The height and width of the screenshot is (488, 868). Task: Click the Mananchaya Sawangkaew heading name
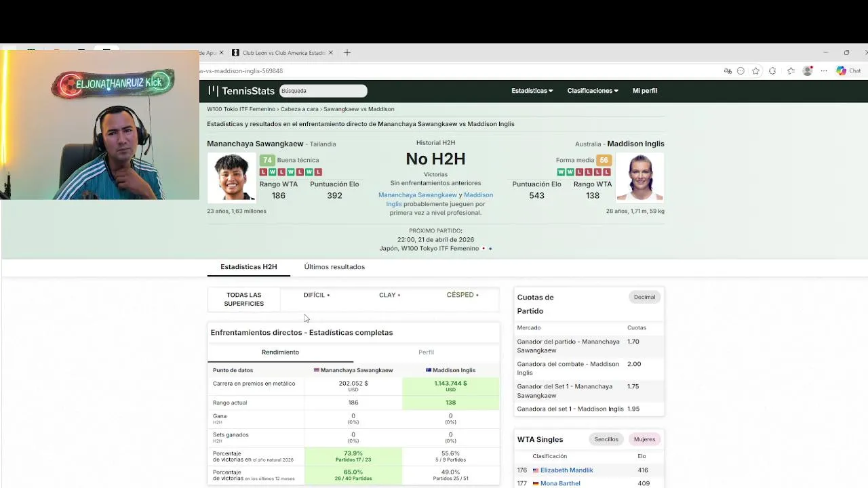click(x=255, y=144)
